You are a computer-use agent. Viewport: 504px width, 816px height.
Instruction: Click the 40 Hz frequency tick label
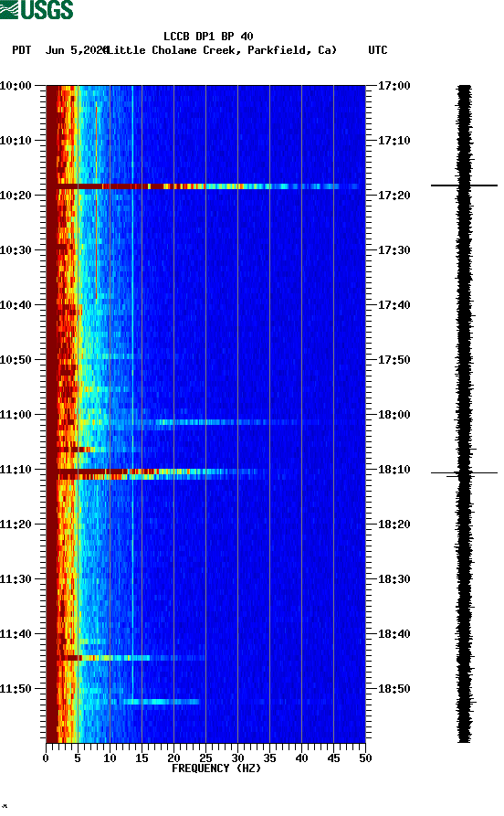point(301,758)
